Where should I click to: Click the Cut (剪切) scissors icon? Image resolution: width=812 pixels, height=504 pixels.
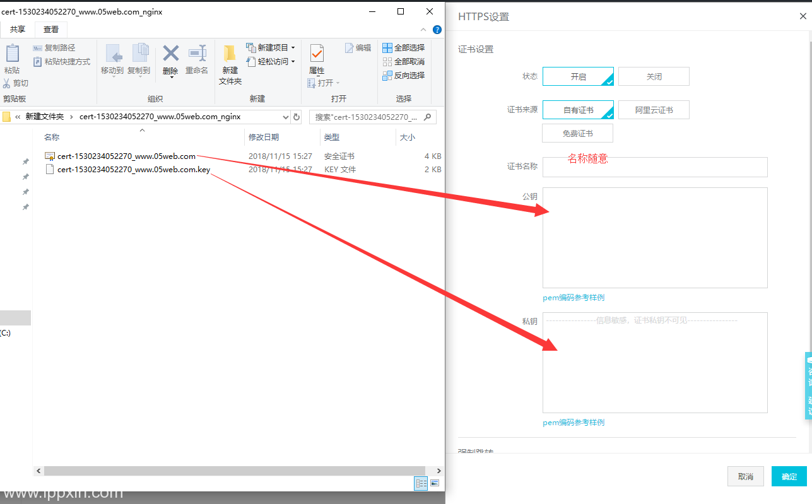click(7, 83)
